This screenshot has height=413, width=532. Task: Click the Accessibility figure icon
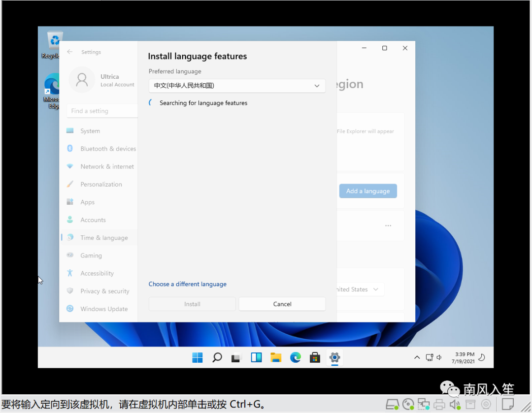tap(70, 273)
